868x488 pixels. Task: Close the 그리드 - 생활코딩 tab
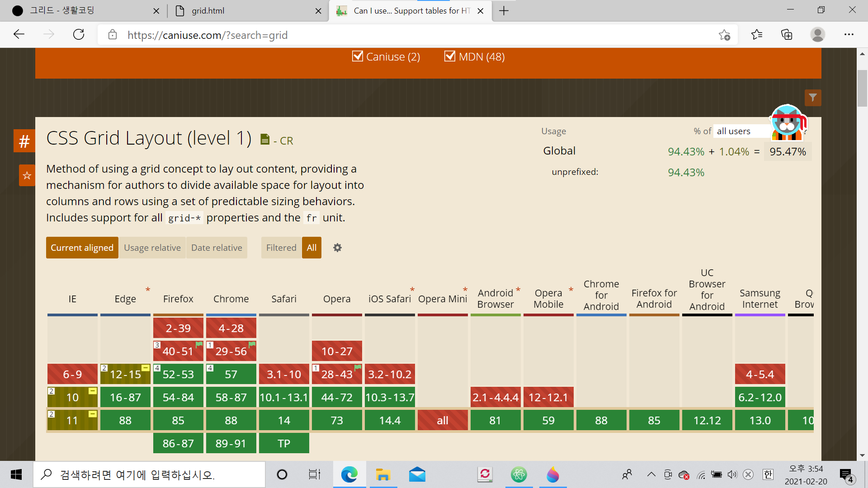[x=156, y=11]
